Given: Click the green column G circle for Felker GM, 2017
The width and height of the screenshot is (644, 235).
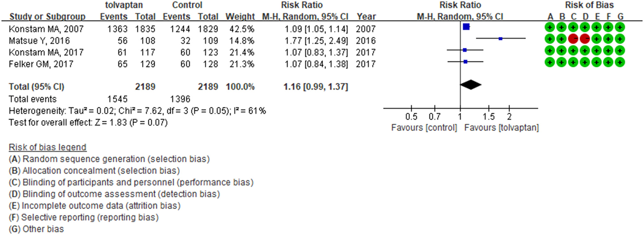Looking at the screenshot, I should click(620, 62).
